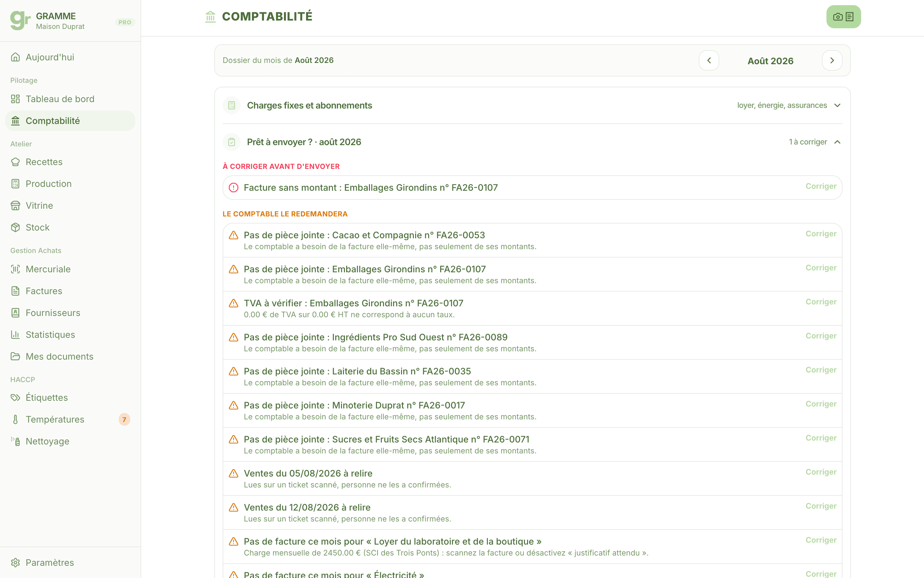Open Tableau de bord in the sidebar
924x578 pixels.
pos(70,99)
